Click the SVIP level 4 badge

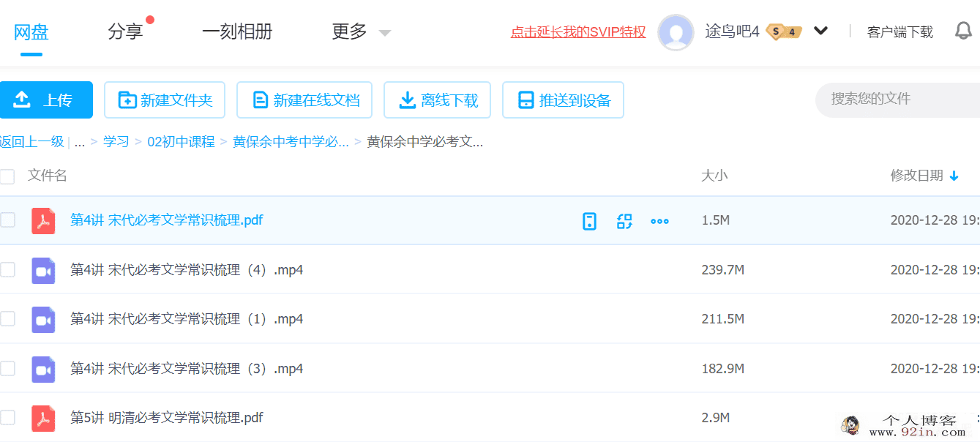784,31
